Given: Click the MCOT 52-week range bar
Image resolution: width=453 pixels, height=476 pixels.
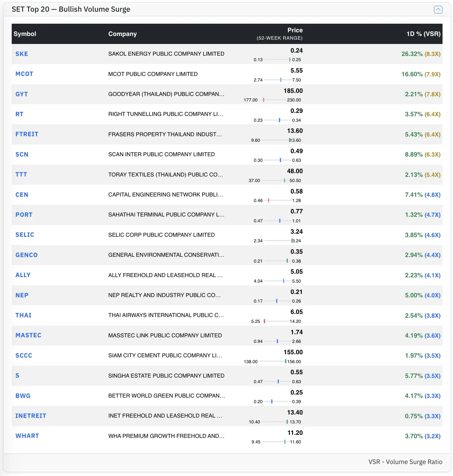Looking at the screenshot, I should [x=278, y=80].
